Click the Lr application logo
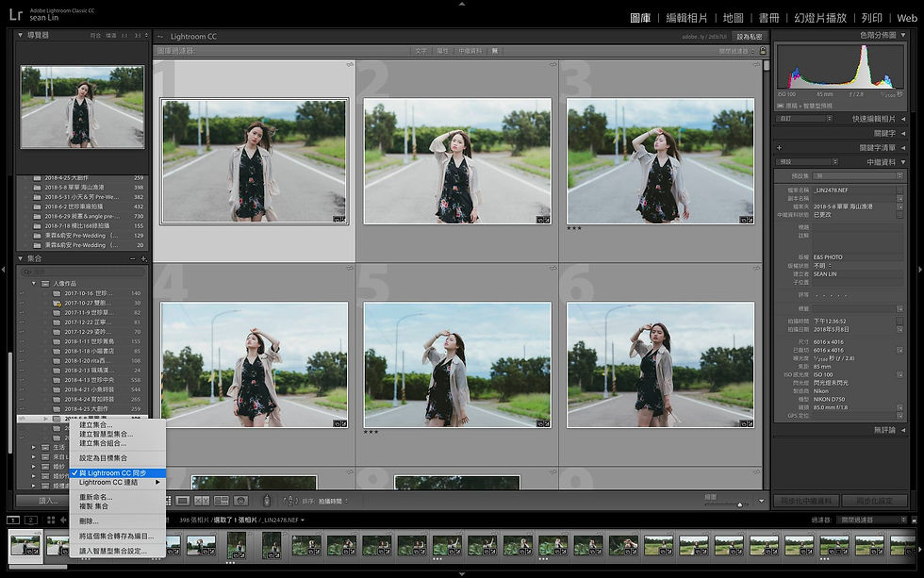924x578 pixels. [x=16, y=14]
